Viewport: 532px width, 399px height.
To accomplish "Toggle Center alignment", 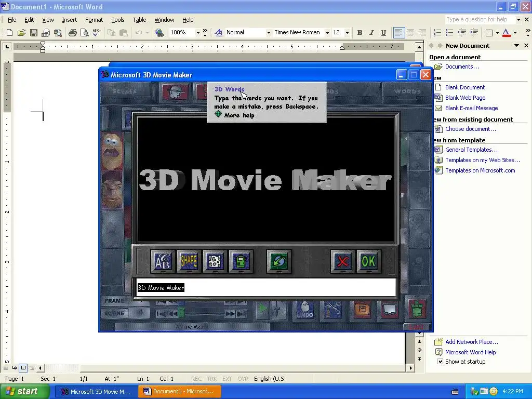I will pyautogui.click(x=410, y=33).
